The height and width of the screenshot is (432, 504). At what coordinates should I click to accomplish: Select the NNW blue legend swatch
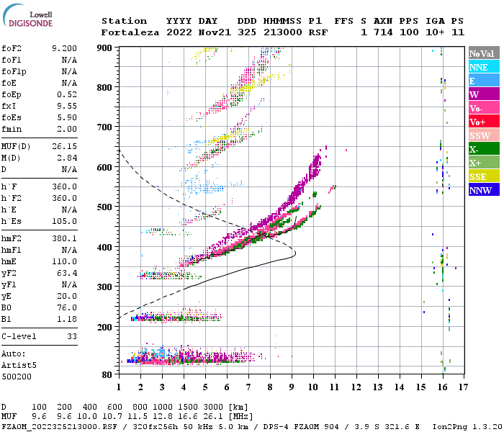pos(484,189)
